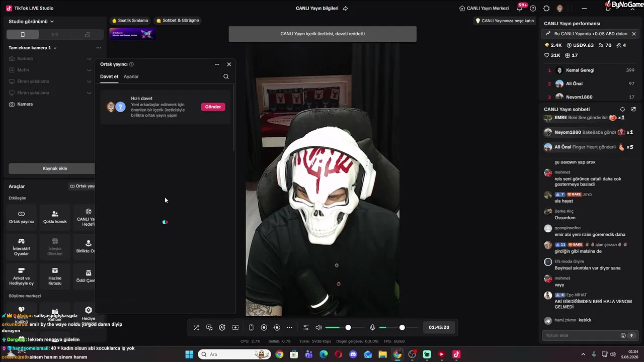Open the Ortak yayıncı tool
The height and width of the screenshot is (362, 644).
tap(21, 217)
